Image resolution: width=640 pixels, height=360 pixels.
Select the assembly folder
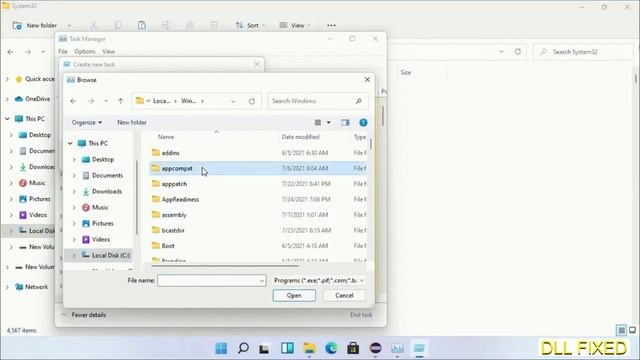pos(258,215)
